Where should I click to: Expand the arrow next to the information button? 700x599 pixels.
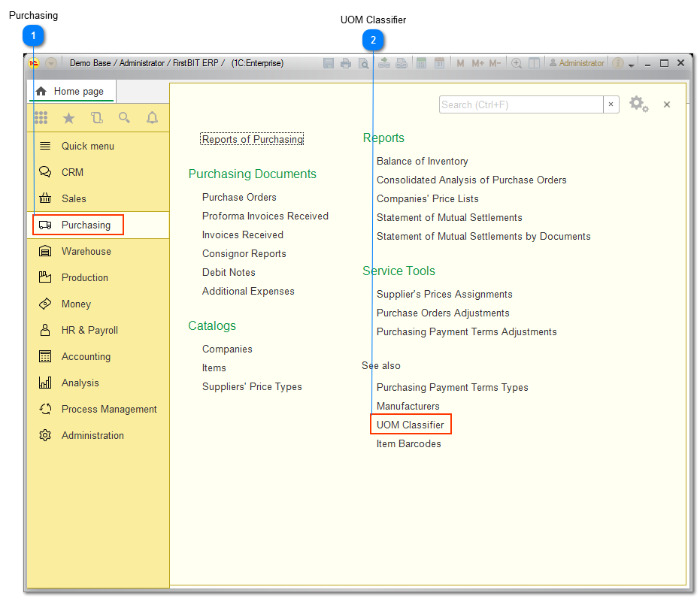pos(632,65)
